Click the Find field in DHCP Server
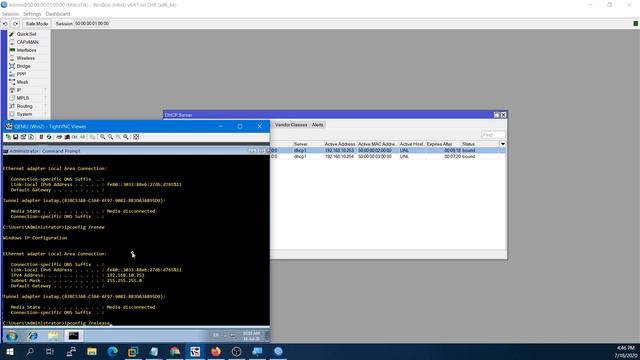 (493, 135)
